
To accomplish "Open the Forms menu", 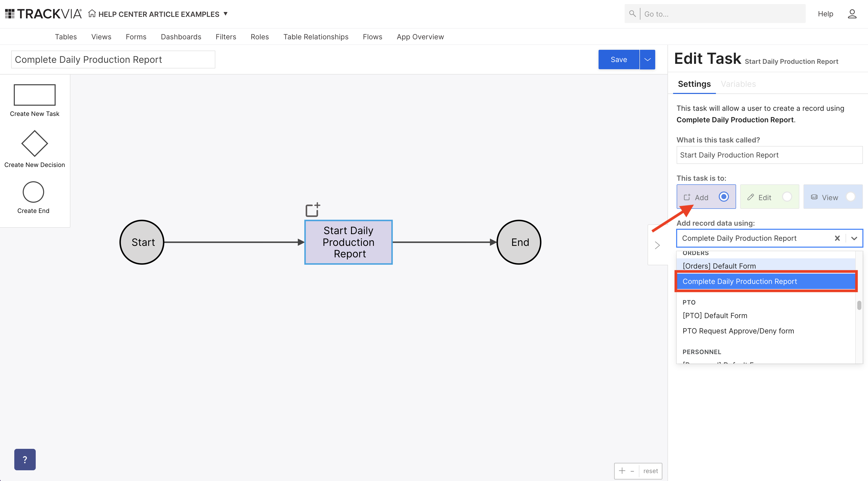I will pyautogui.click(x=136, y=37).
